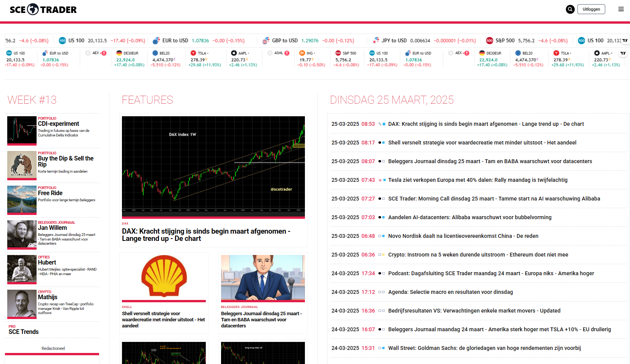Click the GBP to USD flag icon
This screenshot has width=630, height=364.
click(266, 40)
